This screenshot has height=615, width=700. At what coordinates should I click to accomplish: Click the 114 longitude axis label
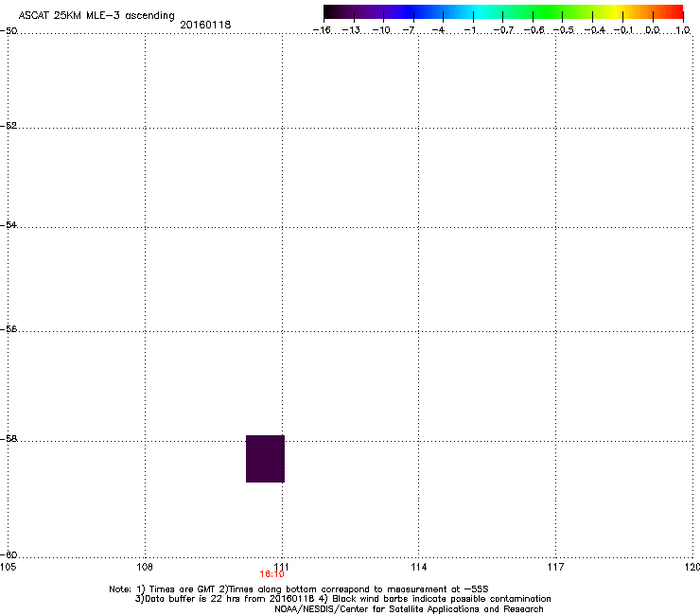pos(418,567)
